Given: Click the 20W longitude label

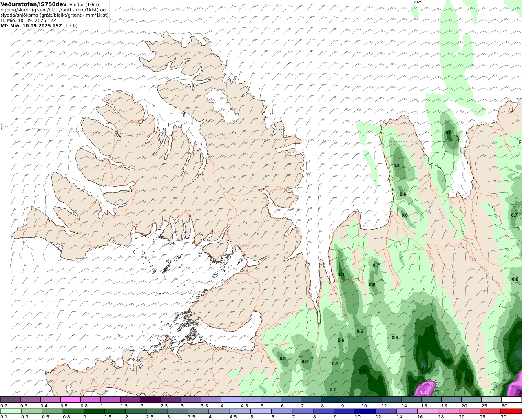Looking at the screenshot, I should coord(417,2).
